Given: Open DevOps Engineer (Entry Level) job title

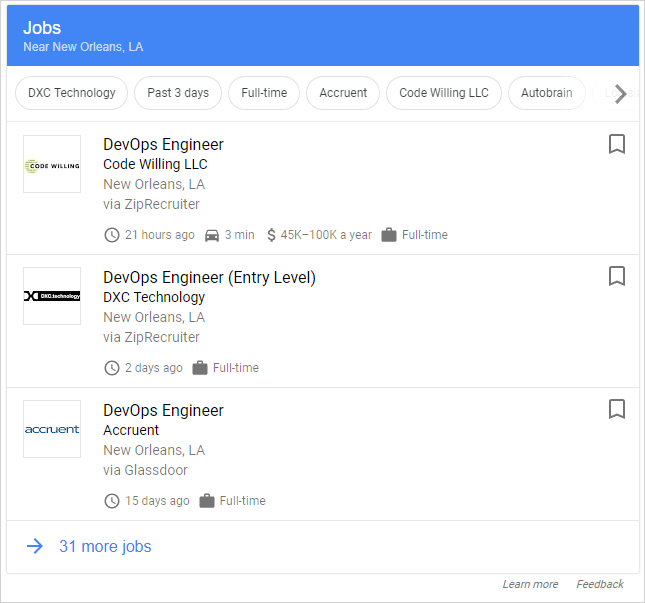Looking at the screenshot, I should tap(209, 277).
